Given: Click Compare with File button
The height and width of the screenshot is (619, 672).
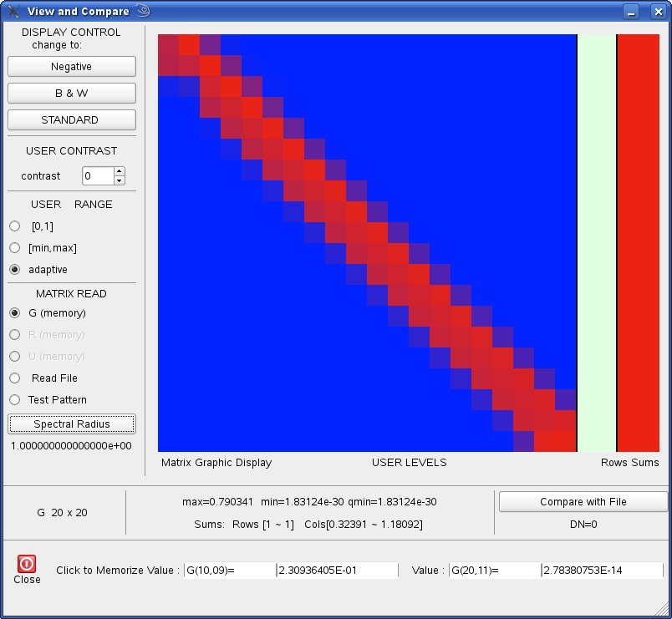Looking at the screenshot, I should tap(583, 502).
